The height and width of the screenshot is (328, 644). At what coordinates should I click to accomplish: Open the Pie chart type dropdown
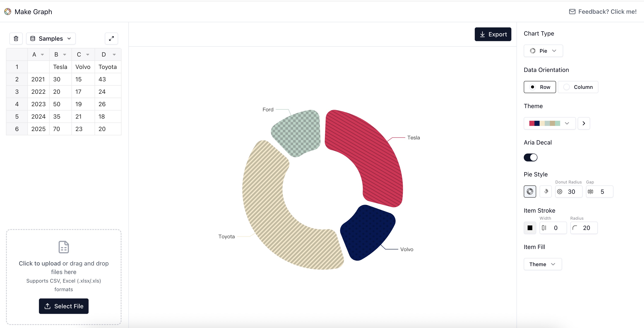click(543, 51)
